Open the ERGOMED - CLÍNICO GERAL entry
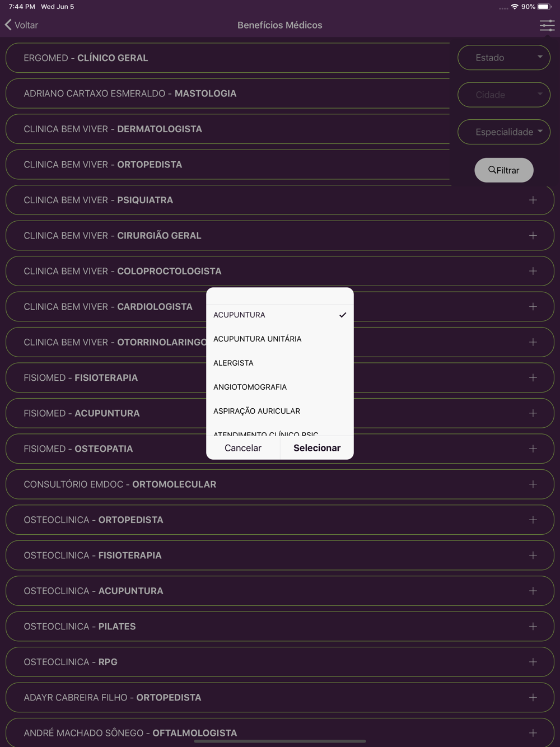The image size is (560, 747). coord(228,58)
